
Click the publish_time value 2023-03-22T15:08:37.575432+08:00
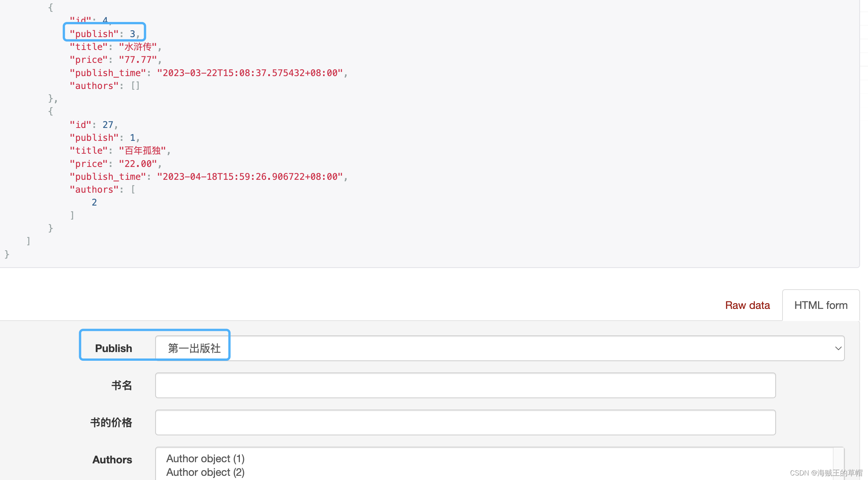point(250,73)
